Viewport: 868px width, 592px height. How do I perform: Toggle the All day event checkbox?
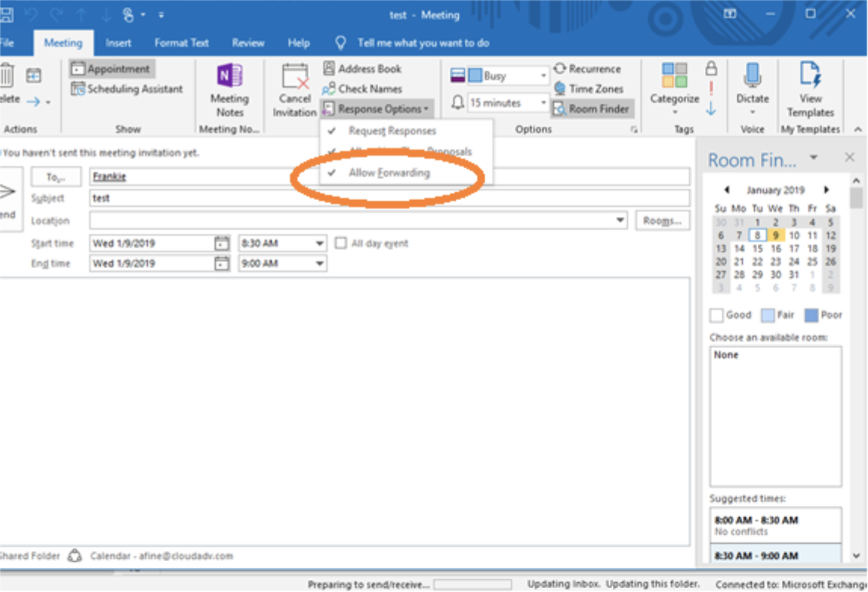pyautogui.click(x=341, y=243)
